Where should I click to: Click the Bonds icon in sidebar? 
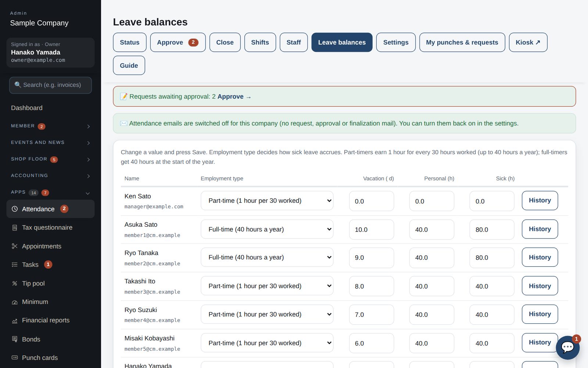(x=15, y=339)
